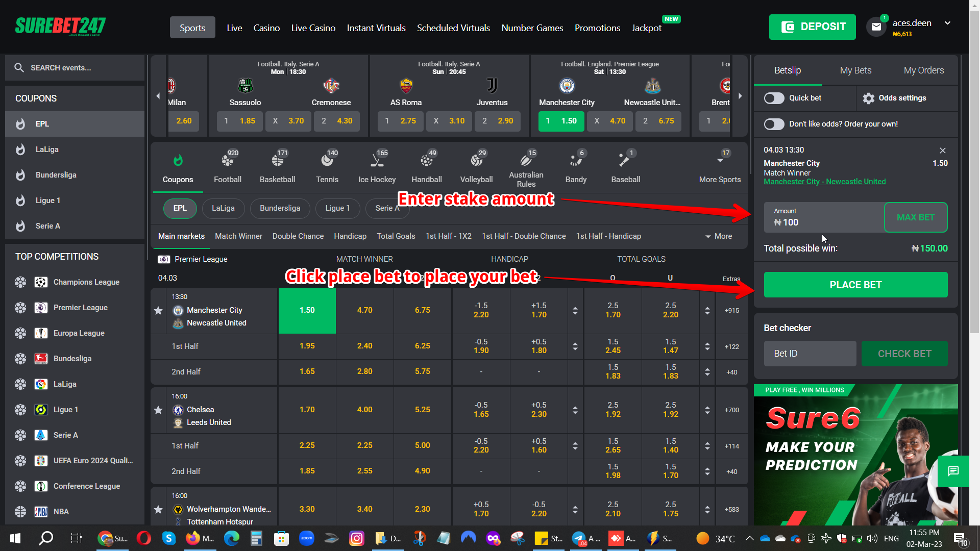
Task: Favorite the Wolverhampton vs Tottenham match
Action: pos(158,509)
